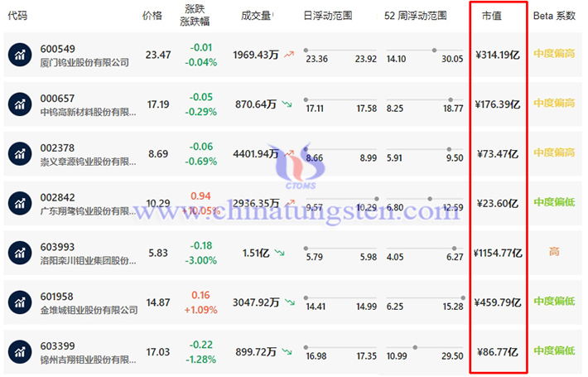Viewport: 588px width, 377px height.
Task: Click the stock chart icon for 601958
Action: [x=20, y=302]
